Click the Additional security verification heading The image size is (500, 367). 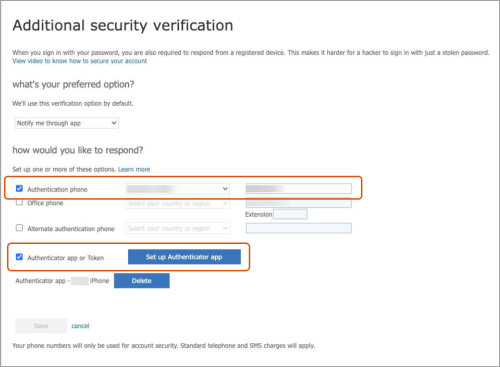point(123,26)
